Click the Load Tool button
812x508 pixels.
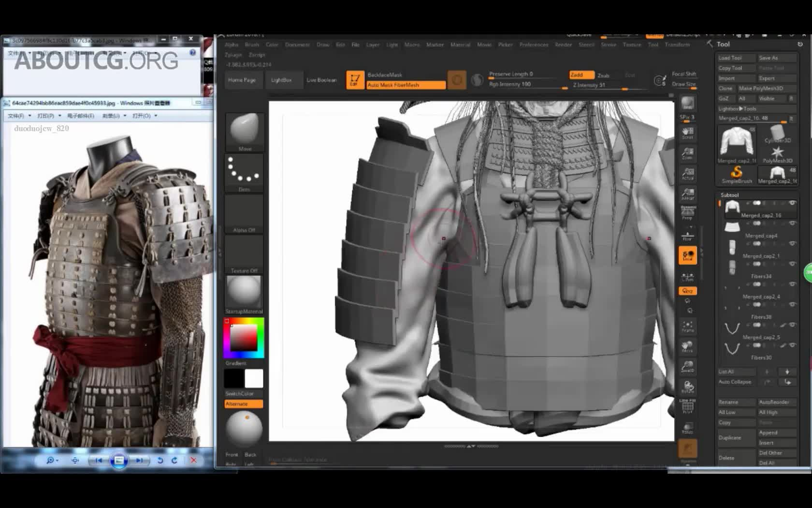coord(736,58)
